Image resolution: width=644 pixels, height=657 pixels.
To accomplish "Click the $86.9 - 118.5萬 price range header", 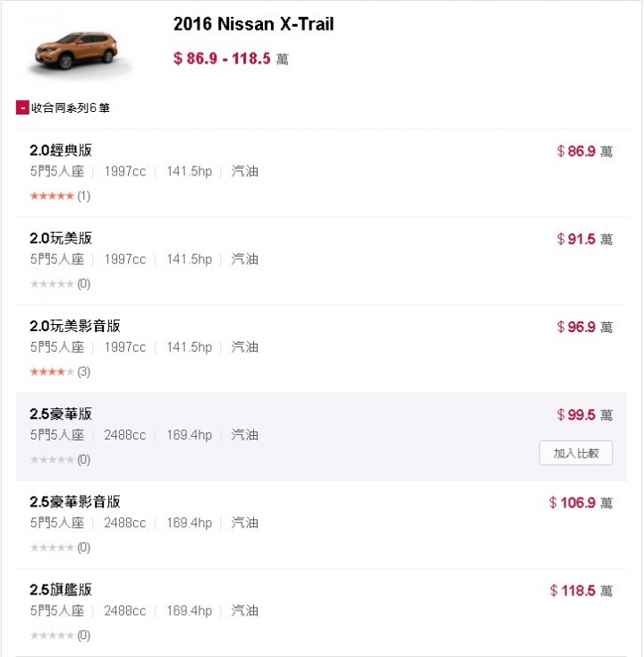I will click(231, 59).
